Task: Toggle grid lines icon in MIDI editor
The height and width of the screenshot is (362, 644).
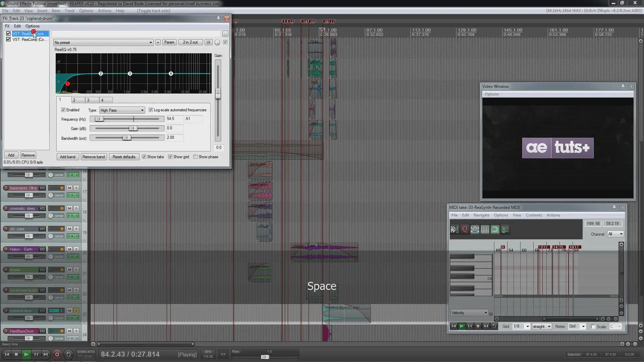Action: 485,230
